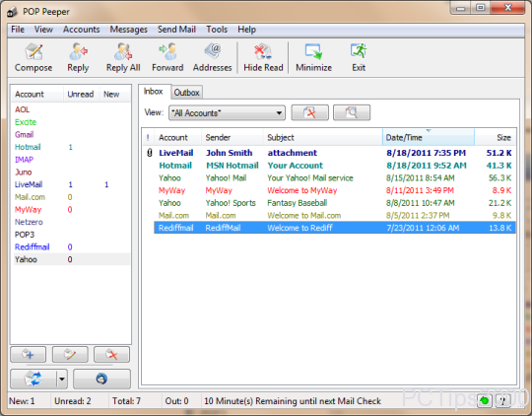The image size is (532, 416).
Task: Click the delete message button beside View
Action: coord(309,112)
